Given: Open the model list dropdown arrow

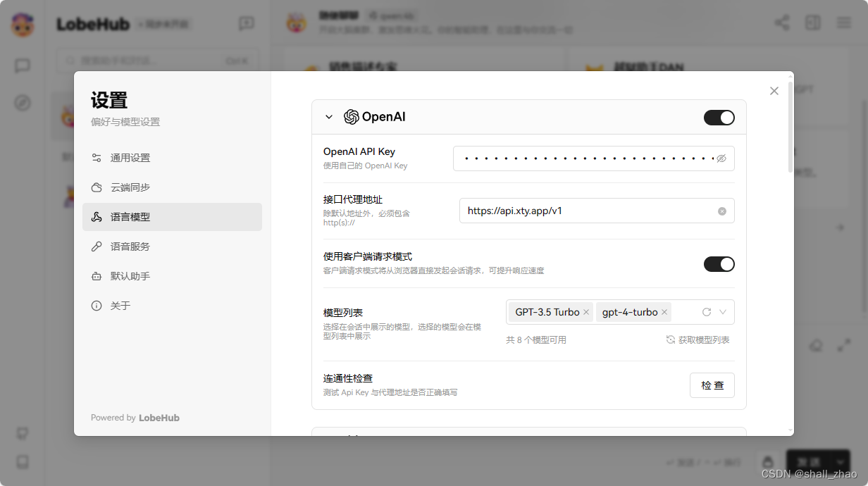Looking at the screenshot, I should [x=723, y=312].
